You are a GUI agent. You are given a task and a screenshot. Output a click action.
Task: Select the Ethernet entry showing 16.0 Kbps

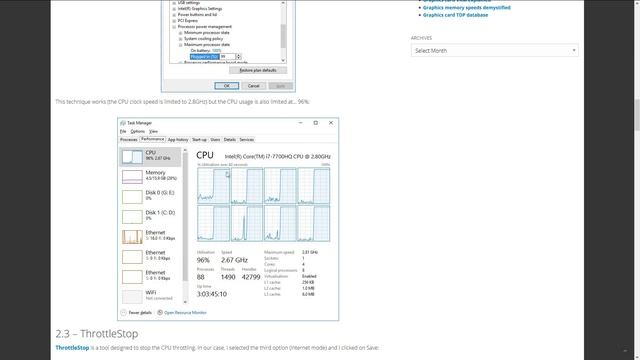[x=150, y=236]
